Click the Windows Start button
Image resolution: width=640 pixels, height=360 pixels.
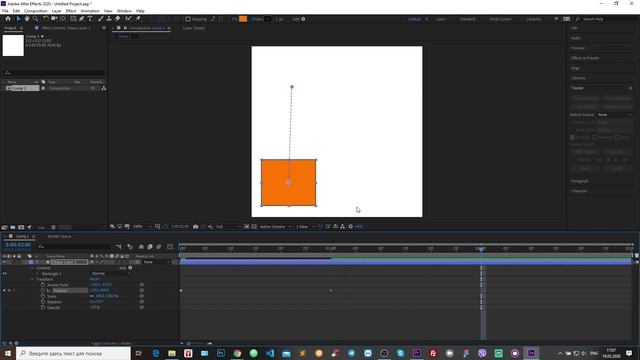point(8,353)
